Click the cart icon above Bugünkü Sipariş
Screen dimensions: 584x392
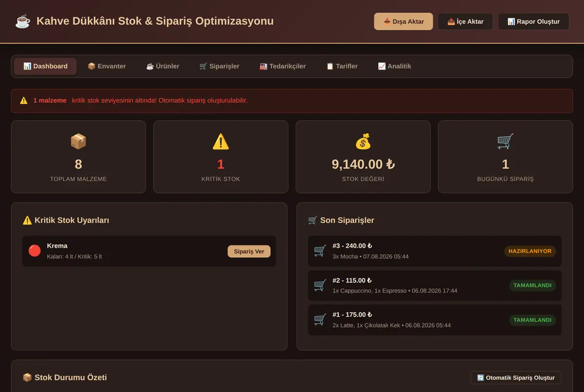505,142
